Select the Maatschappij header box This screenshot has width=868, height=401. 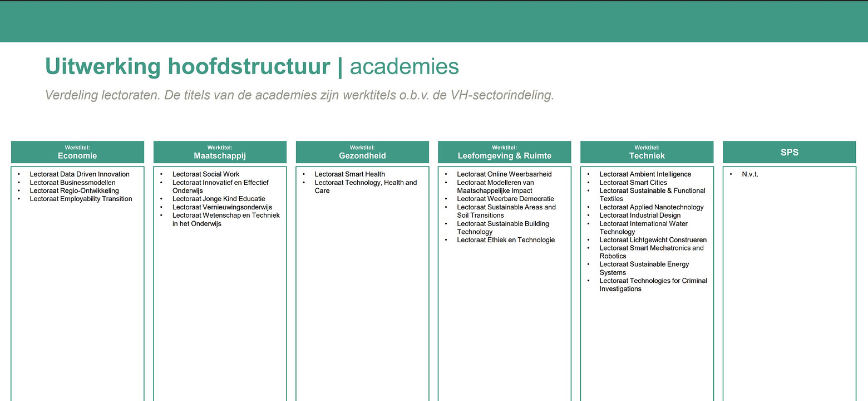click(x=220, y=152)
